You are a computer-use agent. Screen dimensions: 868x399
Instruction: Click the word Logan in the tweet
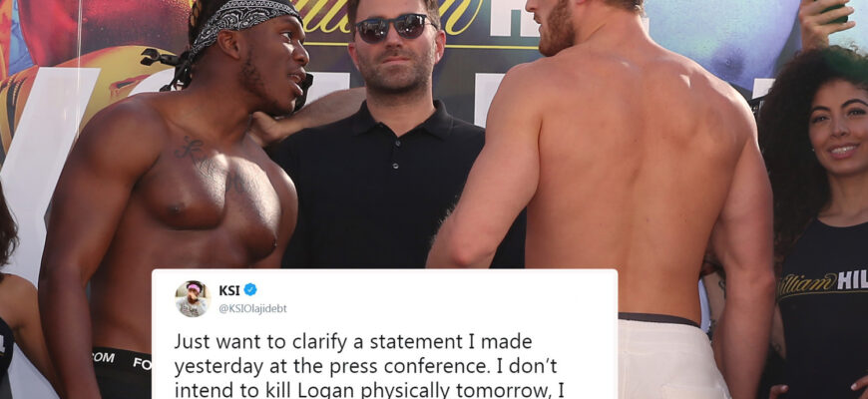click(324, 390)
